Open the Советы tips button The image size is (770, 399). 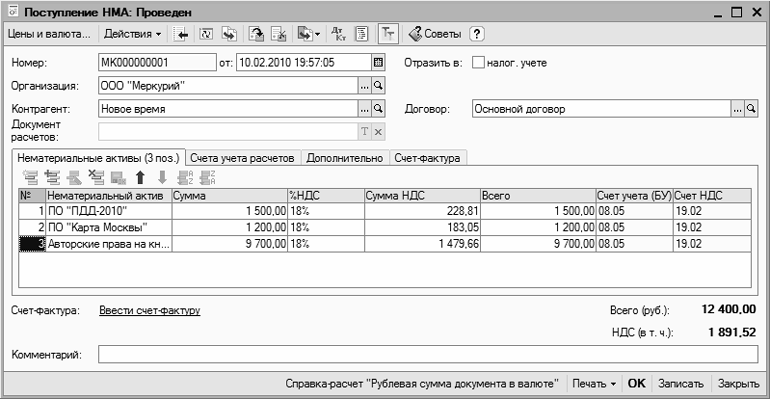coord(436,34)
